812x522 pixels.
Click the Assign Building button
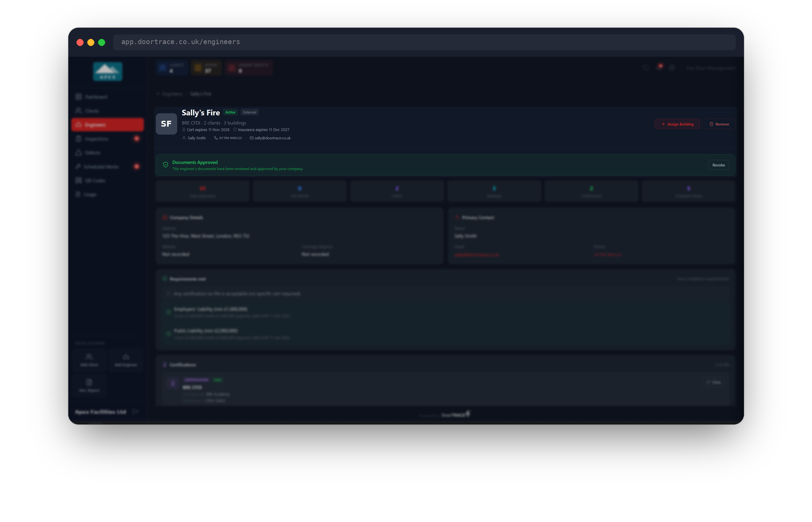(x=677, y=124)
